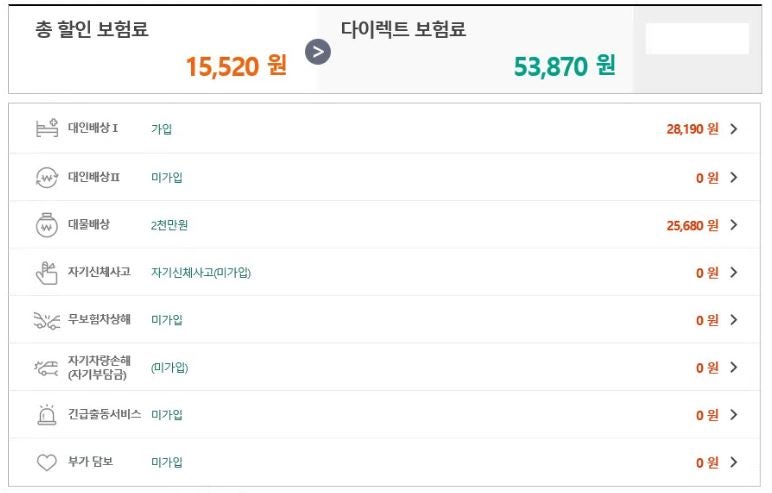Click the 총 할인 보험료 15,520 원 amount
This screenshot has height=493, width=772.
tap(236, 66)
